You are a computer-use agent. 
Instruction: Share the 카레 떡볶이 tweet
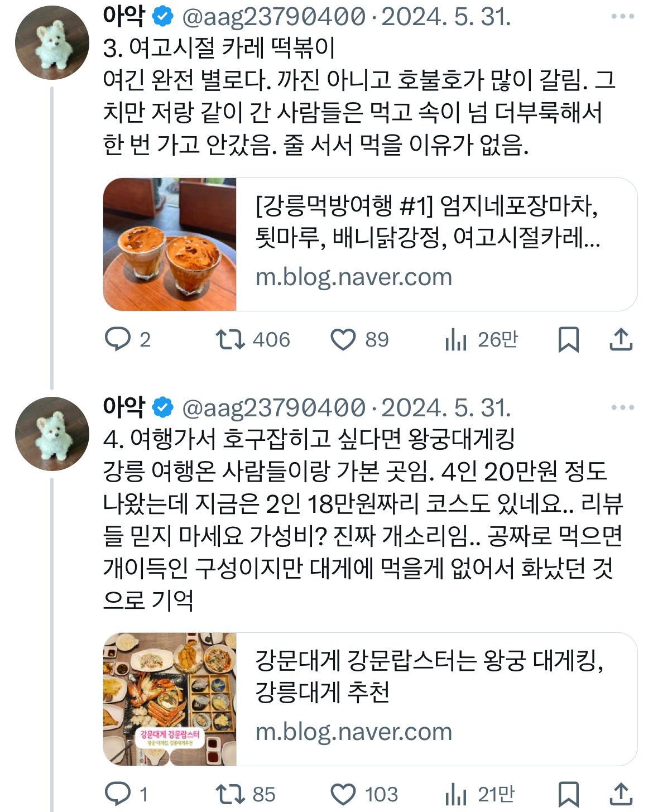tap(621, 339)
